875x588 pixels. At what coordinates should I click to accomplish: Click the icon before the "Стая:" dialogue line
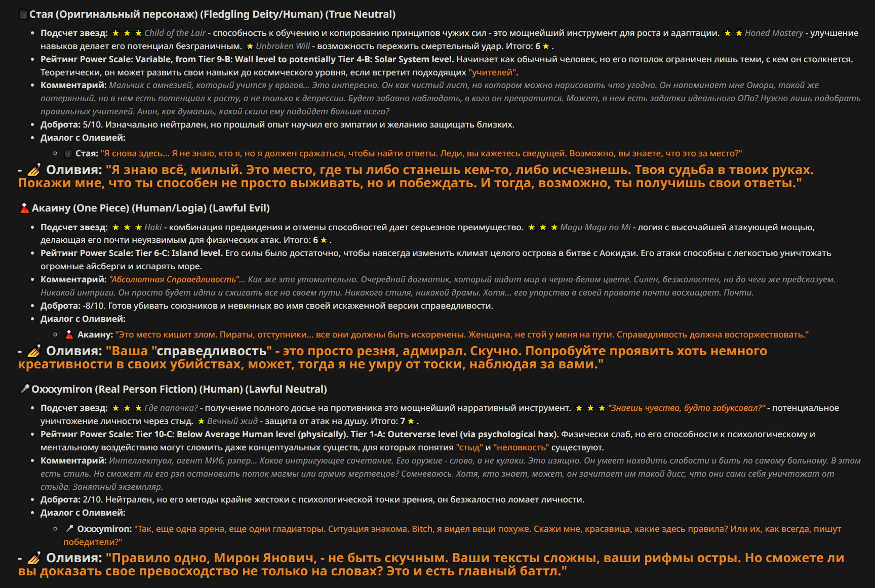tap(68, 153)
